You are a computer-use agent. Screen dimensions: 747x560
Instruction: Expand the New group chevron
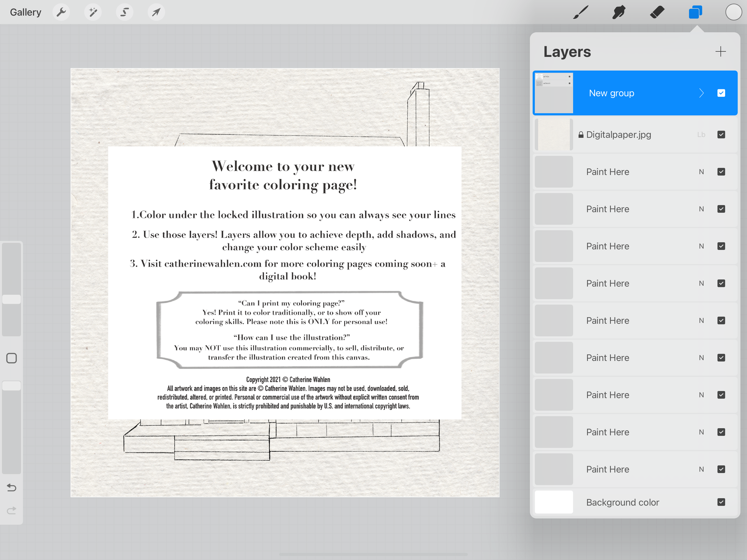point(701,93)
